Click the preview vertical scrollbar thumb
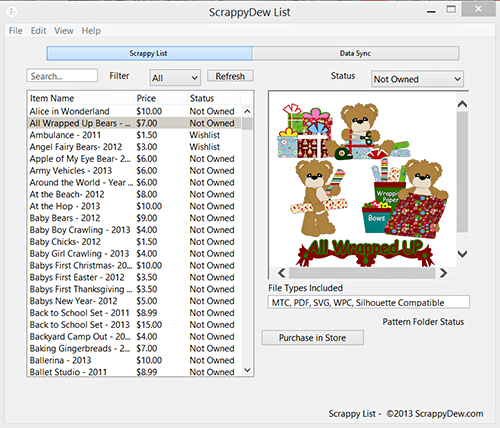Image resolution: width=500 pixels, height=428 pixels. (x=462, y=172)
